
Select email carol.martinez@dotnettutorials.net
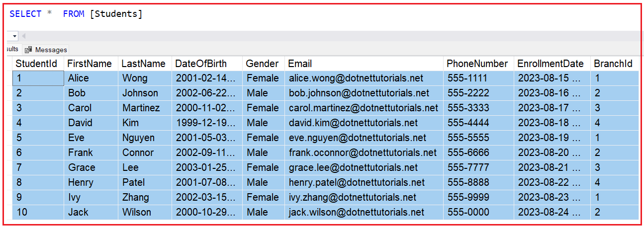(x=364, y=108)
